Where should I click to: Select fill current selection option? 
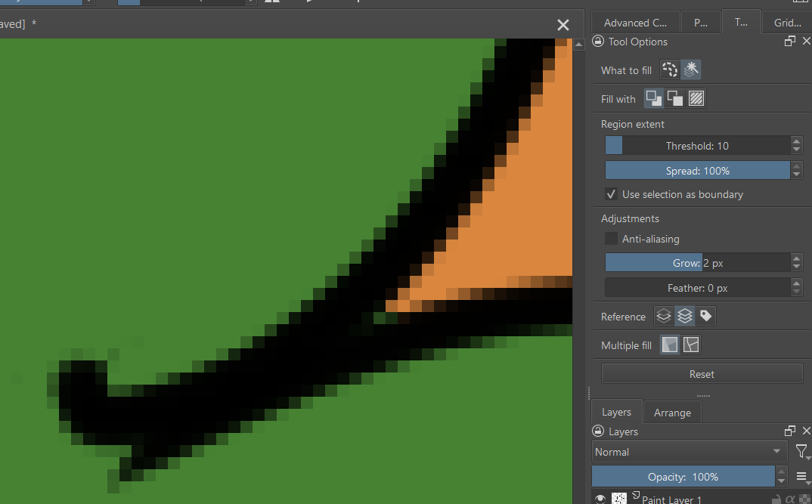(x=670, y=70)
